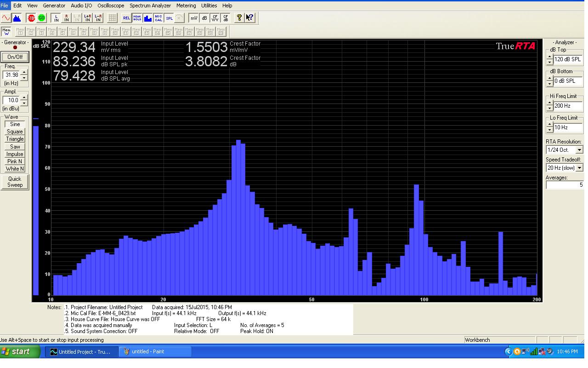Open the Audio I/O menu
The height and width of the screenshot is (368, 588).
tap(81, 6)
